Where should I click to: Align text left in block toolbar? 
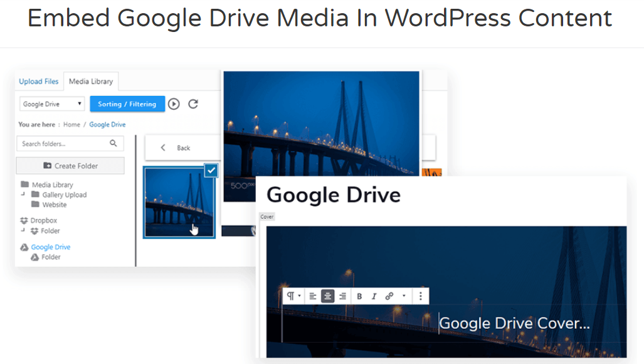(313, 296)
